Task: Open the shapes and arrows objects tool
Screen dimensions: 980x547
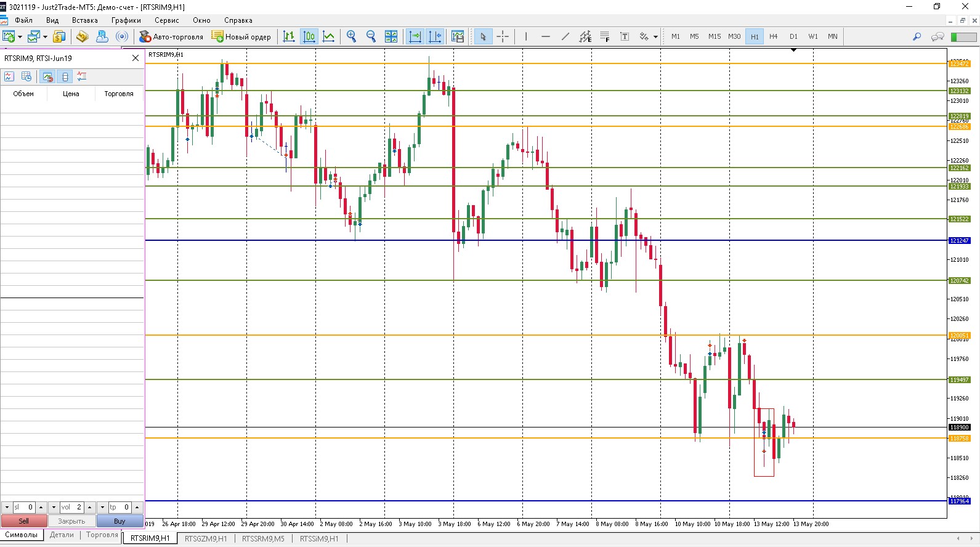Action: [x=644, y=36]
